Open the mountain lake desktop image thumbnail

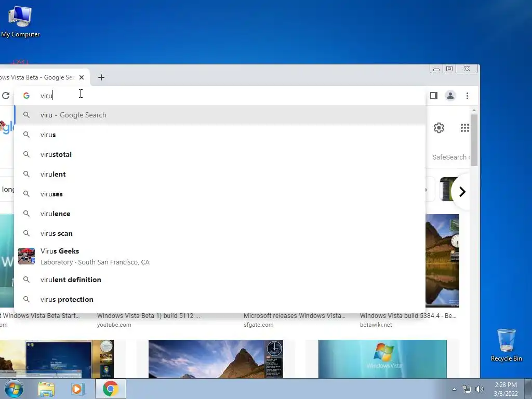point(443,261)
